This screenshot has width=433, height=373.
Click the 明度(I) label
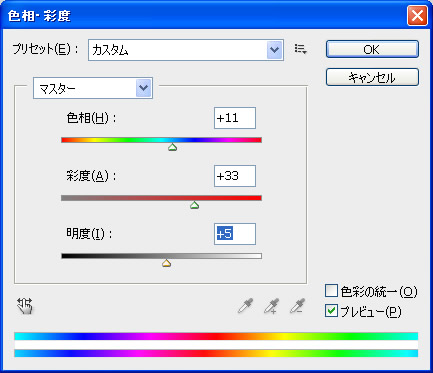[x=89, y=234]
